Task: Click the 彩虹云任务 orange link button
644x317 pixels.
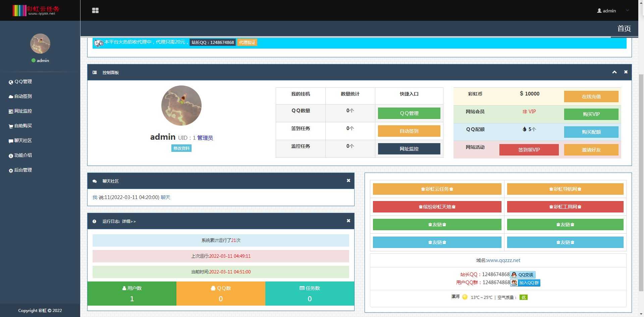Action: [x=437, y=189]
